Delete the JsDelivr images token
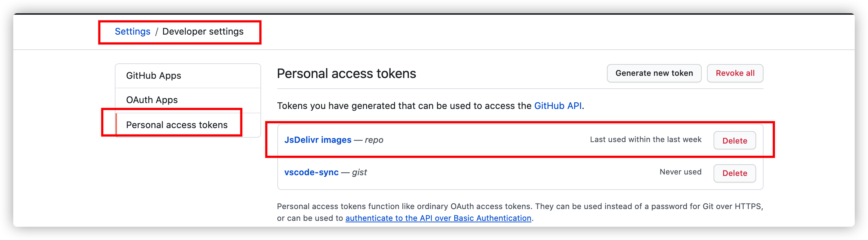The width and height of the screenshot is (868, 240). point(734,141)
